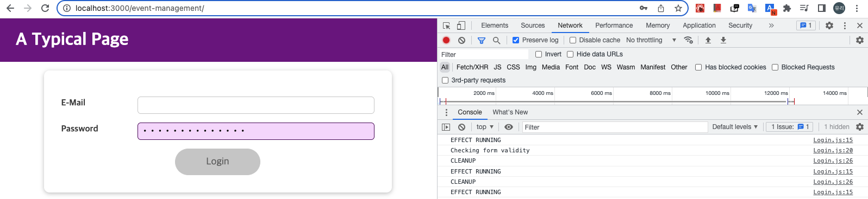Focus the Password input field
Viewport: 868px width, 199px height.
[256, 131]
